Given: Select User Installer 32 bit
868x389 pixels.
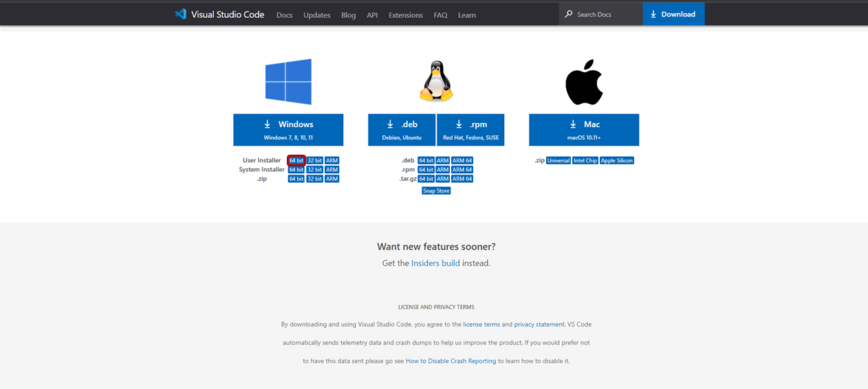Looking at the screenshot, I should pyautogui.click(x=315, y=161).
